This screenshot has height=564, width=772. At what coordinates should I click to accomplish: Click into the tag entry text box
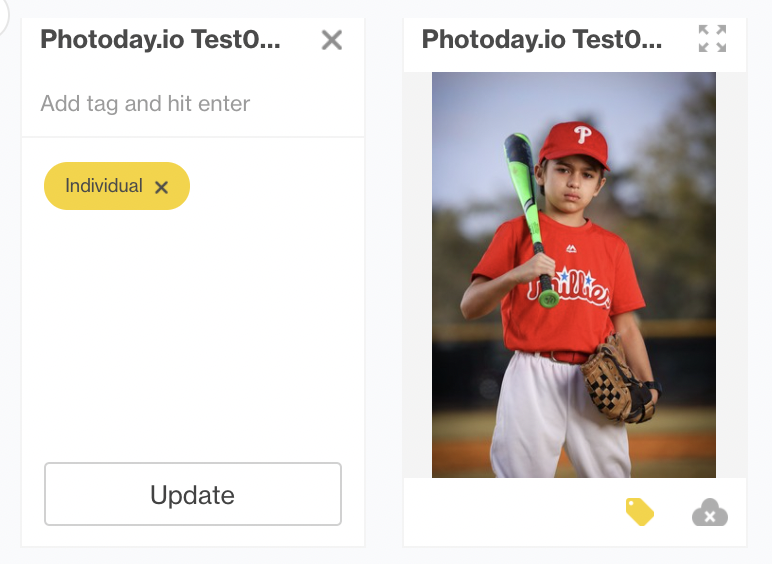(x=192, y=103)
